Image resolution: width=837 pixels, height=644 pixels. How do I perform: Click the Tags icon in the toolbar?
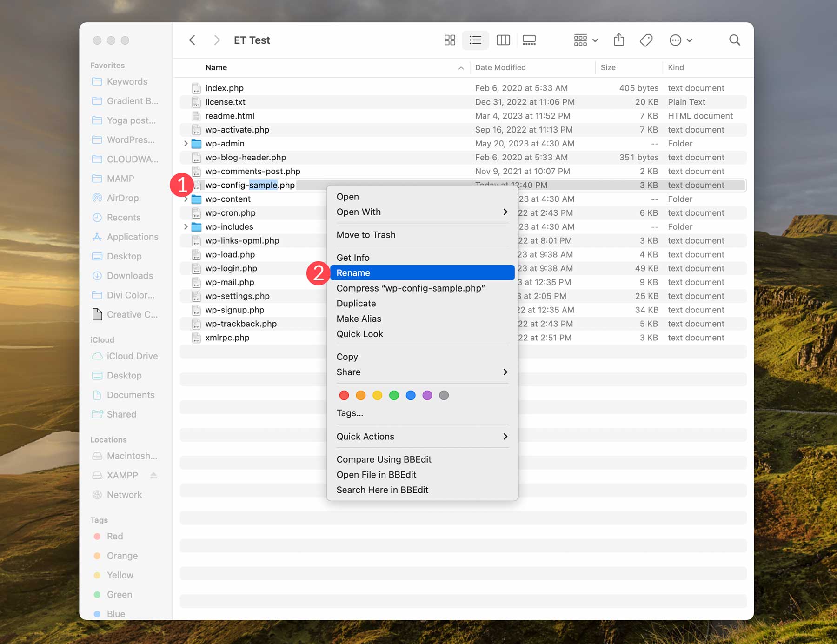pyautogui.click(x=646, y=40)
